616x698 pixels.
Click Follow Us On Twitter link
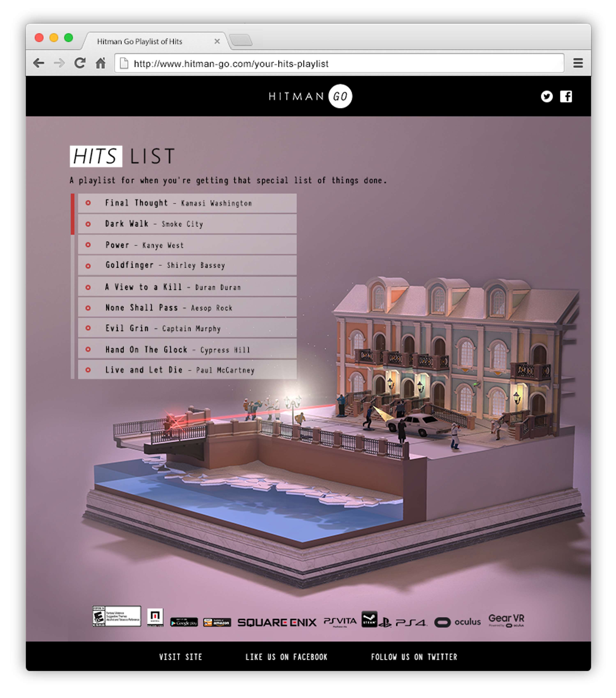[x=414, y=657]
